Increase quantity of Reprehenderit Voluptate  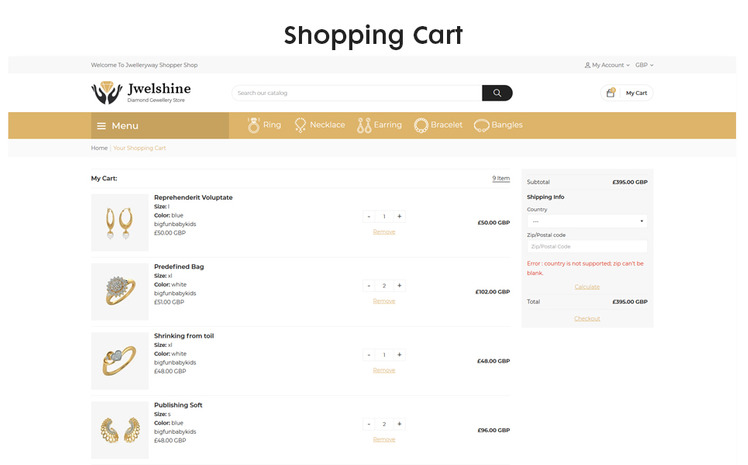(400, 217)
